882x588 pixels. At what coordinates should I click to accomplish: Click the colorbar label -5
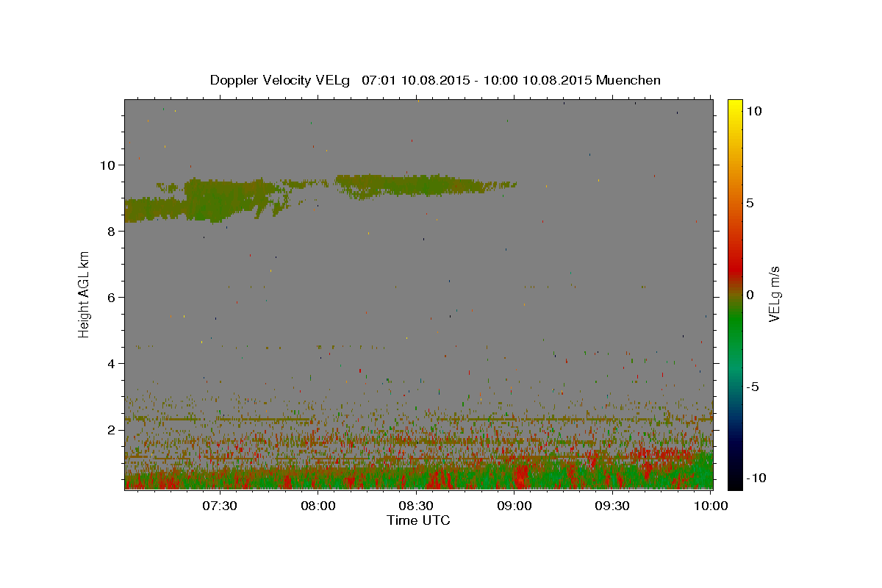[752, 387]
